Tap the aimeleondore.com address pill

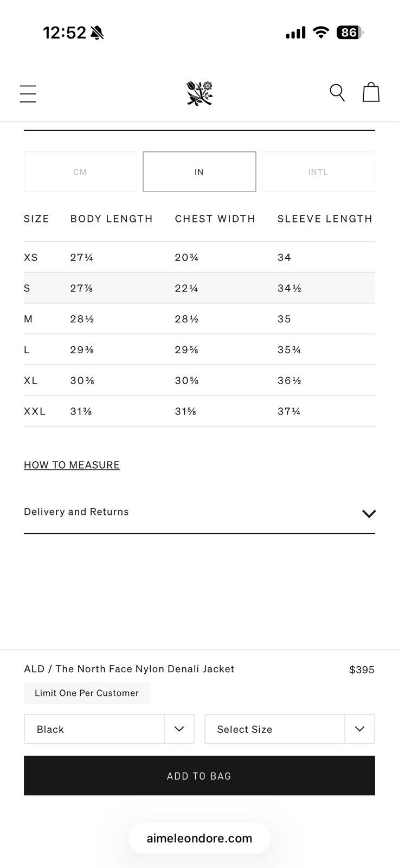tap(200, 838)
